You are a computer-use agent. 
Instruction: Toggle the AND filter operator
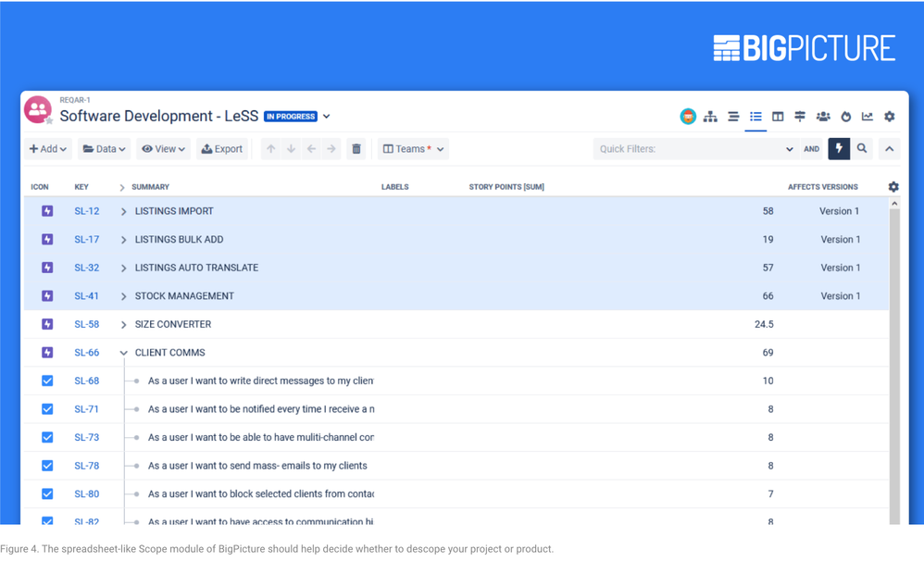pos(811,149)
